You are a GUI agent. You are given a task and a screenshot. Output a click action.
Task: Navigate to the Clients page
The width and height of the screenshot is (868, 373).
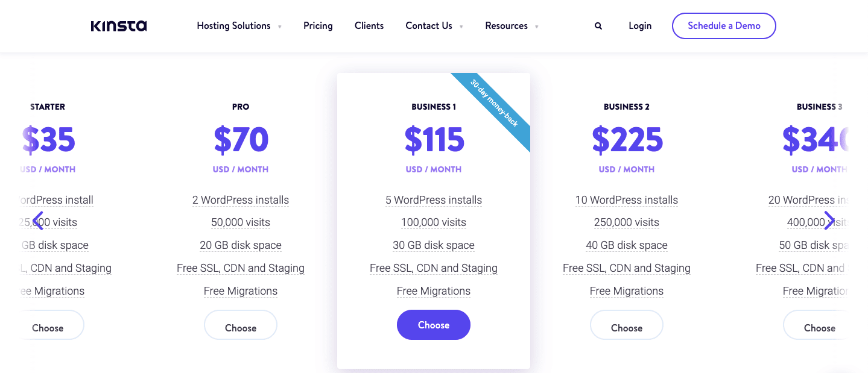point(369,25)
